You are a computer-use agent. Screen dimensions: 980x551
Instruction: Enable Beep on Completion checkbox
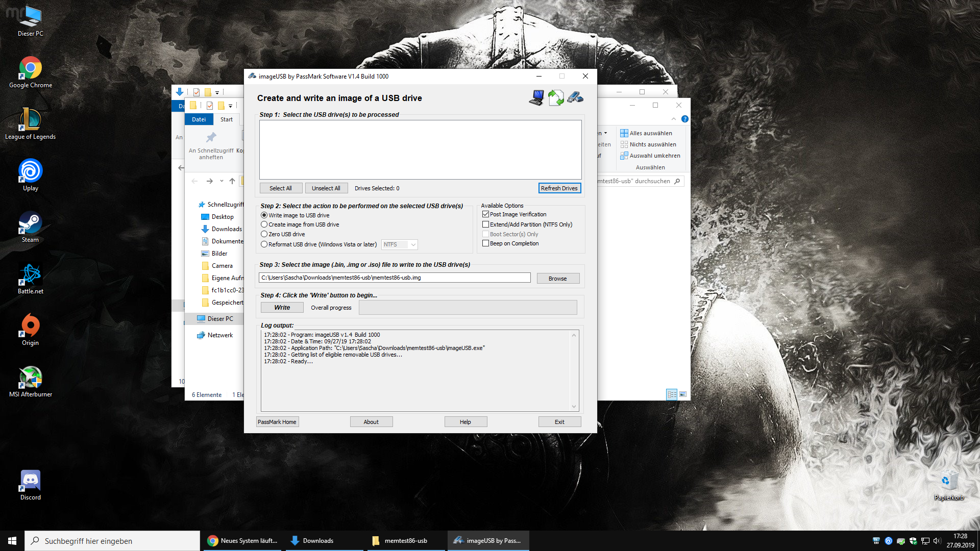486,243
